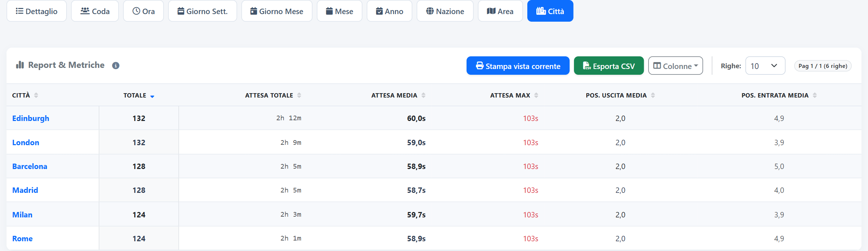The height and width of the screenshot is (251, 868).
Task: Click the info icon beside Report & Metriche
Action: [116, 66]
